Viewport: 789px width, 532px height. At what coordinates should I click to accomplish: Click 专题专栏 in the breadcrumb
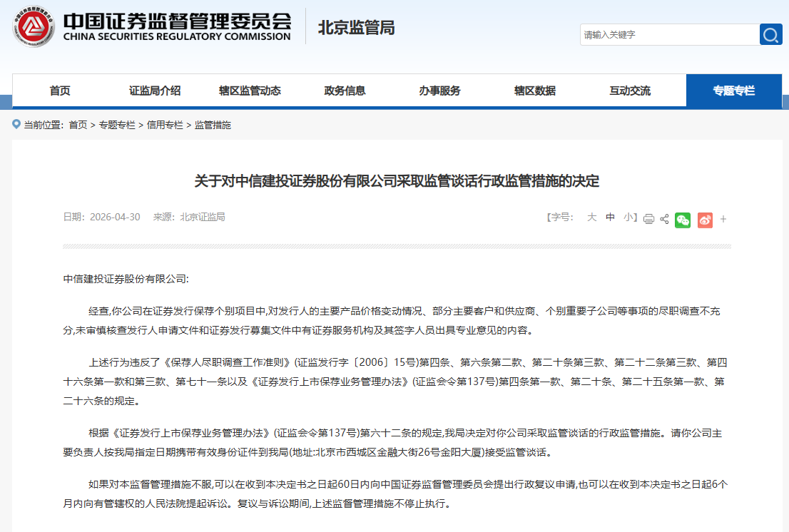tap(117, 125)
